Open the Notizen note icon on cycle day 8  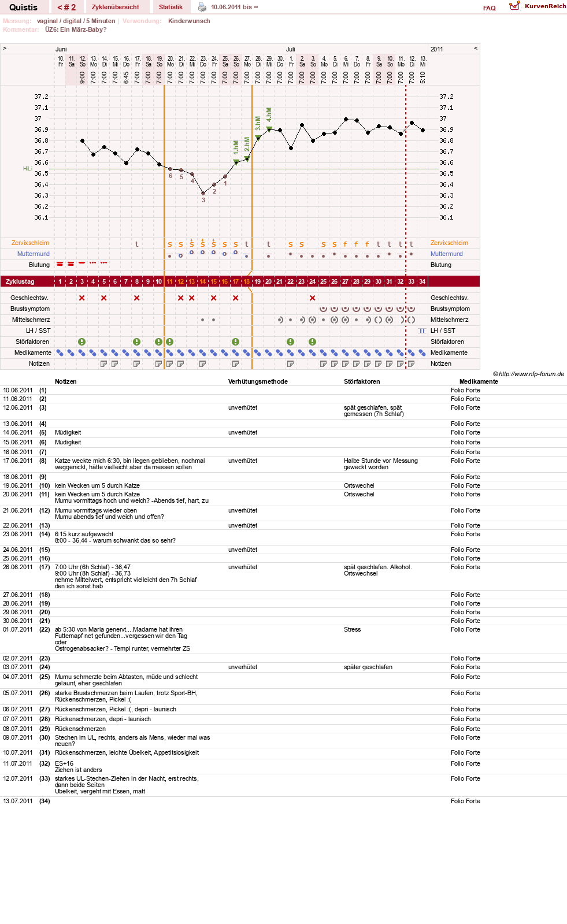(x=137, y=364)
